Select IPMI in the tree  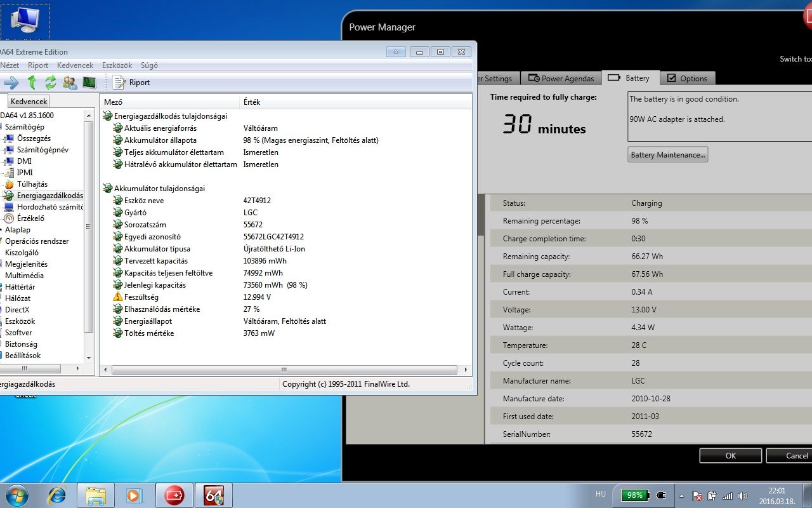click(x=25, y=173)
